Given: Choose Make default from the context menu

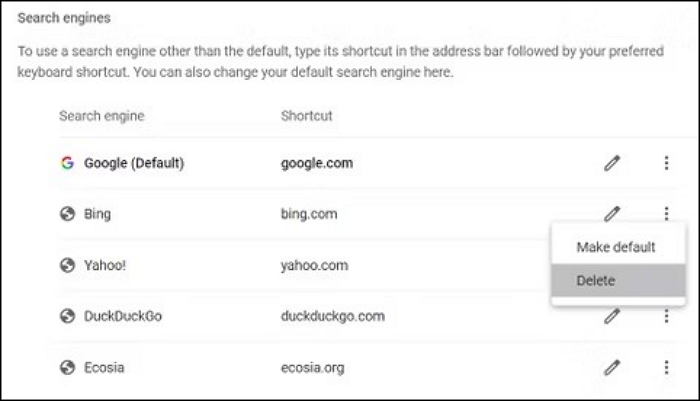Looking at the screenshot, I should pos(616,247).
